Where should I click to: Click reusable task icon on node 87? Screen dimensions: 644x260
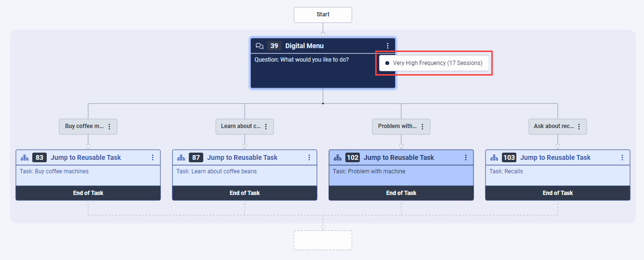[181, 157]
